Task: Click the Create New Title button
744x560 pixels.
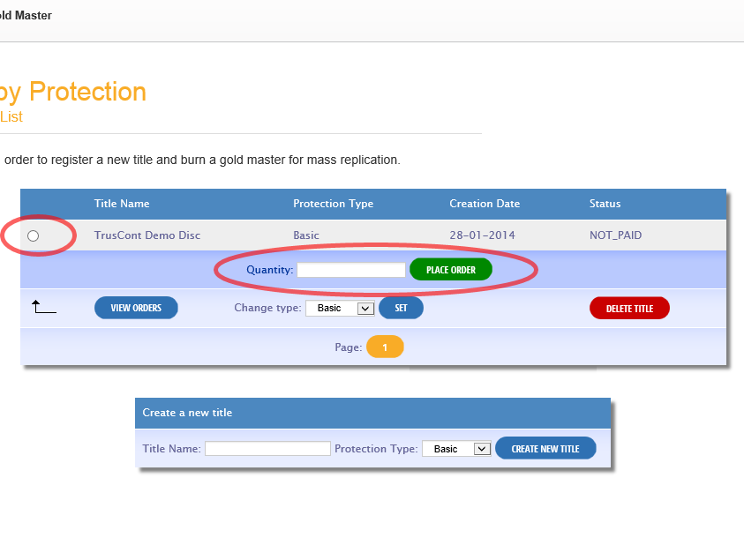Action: coord(545,449)
